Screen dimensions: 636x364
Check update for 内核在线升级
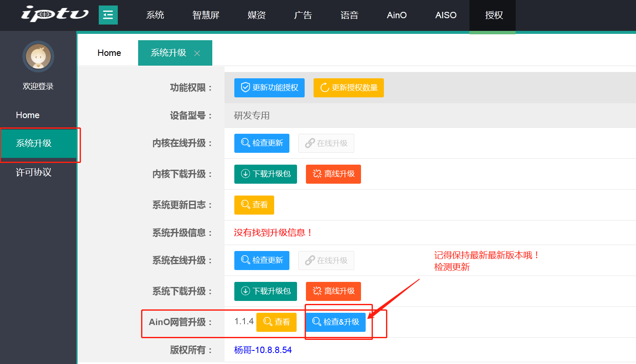click(261, 143)
